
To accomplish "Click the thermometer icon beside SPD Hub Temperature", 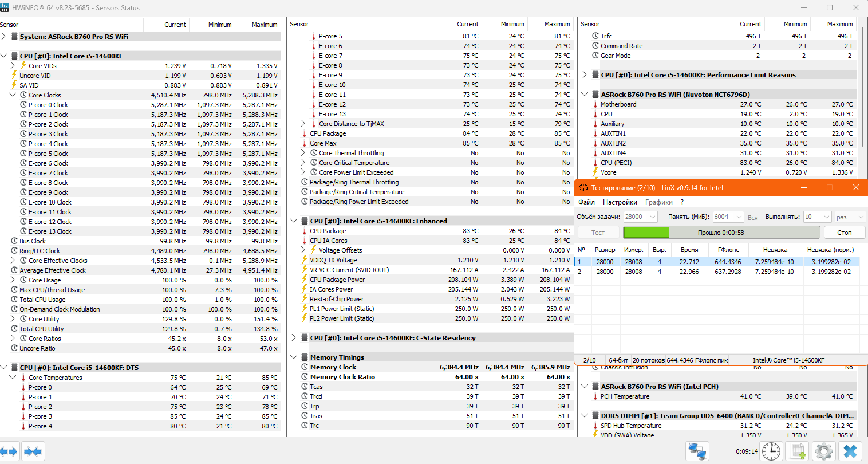I will (x=595, y=426).
